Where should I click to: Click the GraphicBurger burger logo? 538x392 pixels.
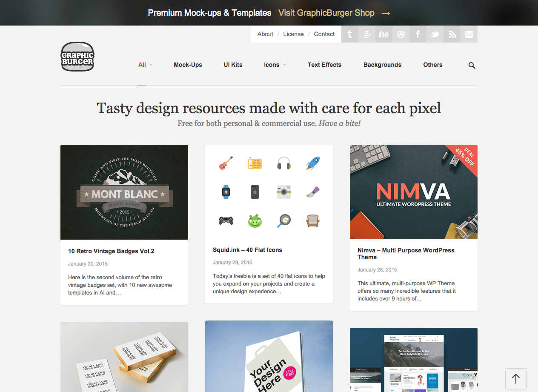point(77,57)
